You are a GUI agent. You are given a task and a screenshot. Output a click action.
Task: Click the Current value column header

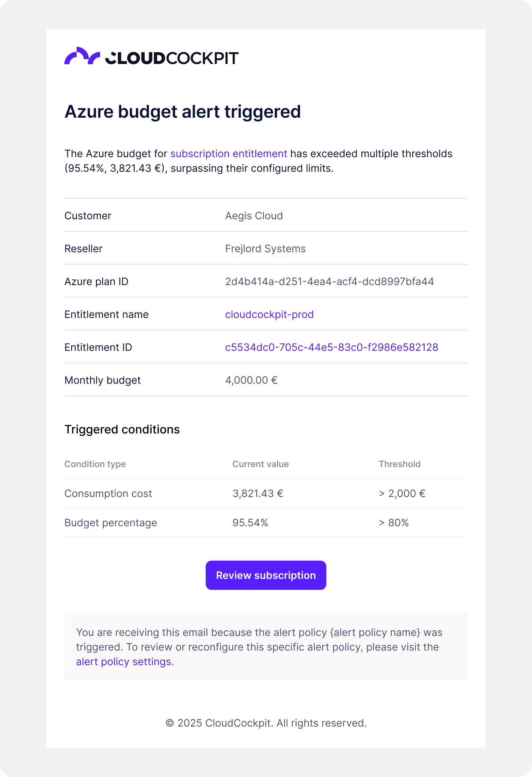coord(261,464)
